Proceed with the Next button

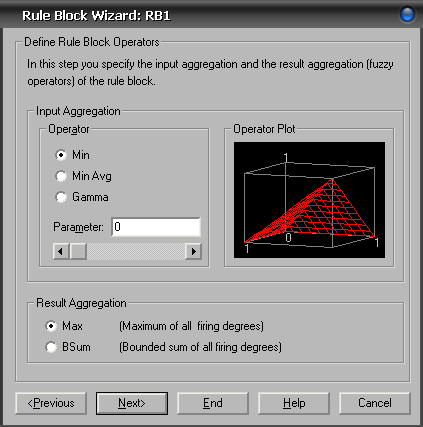click(132, 403)
